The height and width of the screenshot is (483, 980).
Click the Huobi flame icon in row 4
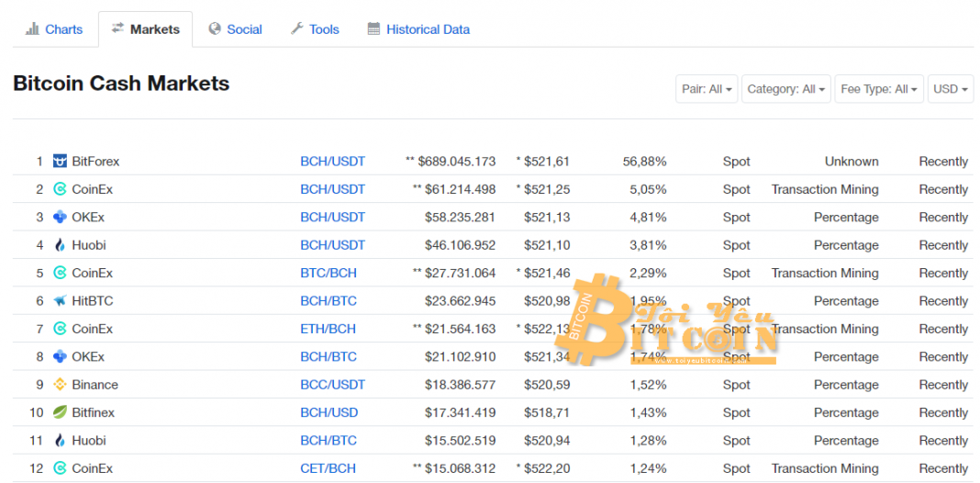(x=60, y=245)
